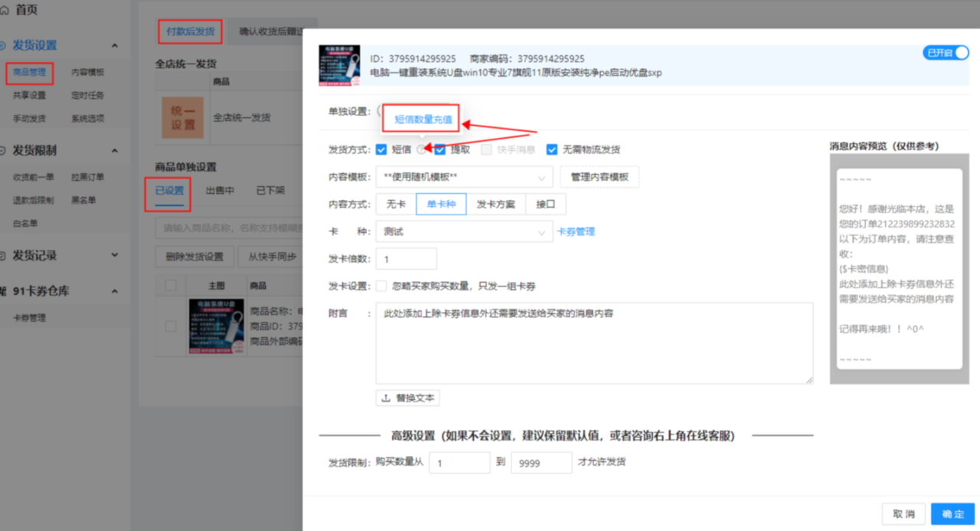
Task: Expand the 发货记录 sidebar section
Action: [x=115, y=255]
